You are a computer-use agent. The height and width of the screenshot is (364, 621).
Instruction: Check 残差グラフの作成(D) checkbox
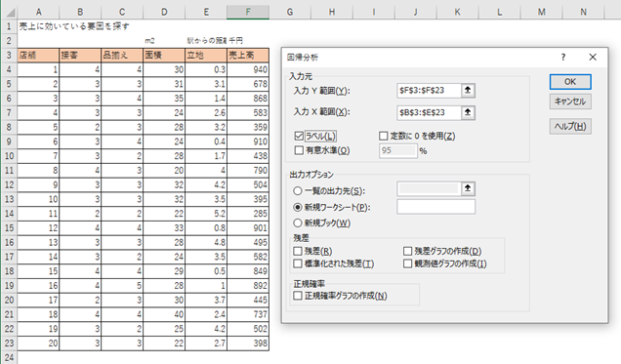[x=407, y=251]
